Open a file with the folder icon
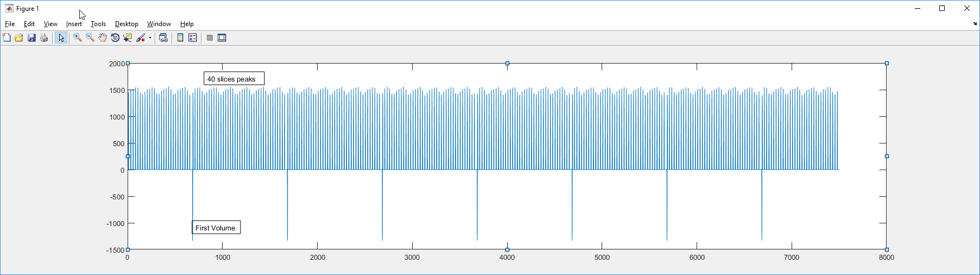The height and width of the screenshot is (275, 980). (19, 37)
